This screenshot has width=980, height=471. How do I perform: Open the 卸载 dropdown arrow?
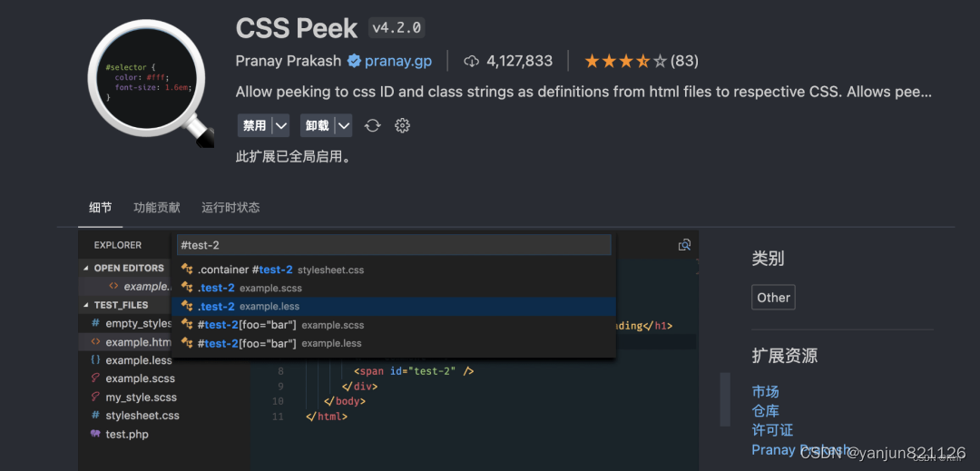344,125
